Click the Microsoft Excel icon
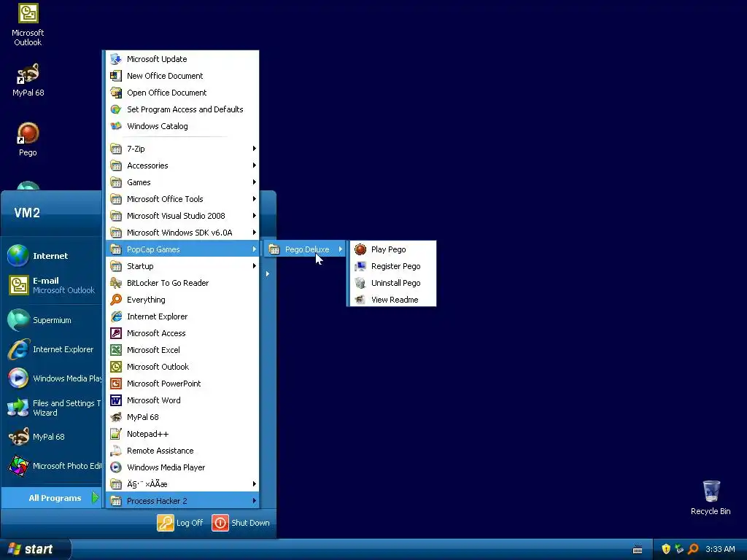 click(116, 350)
